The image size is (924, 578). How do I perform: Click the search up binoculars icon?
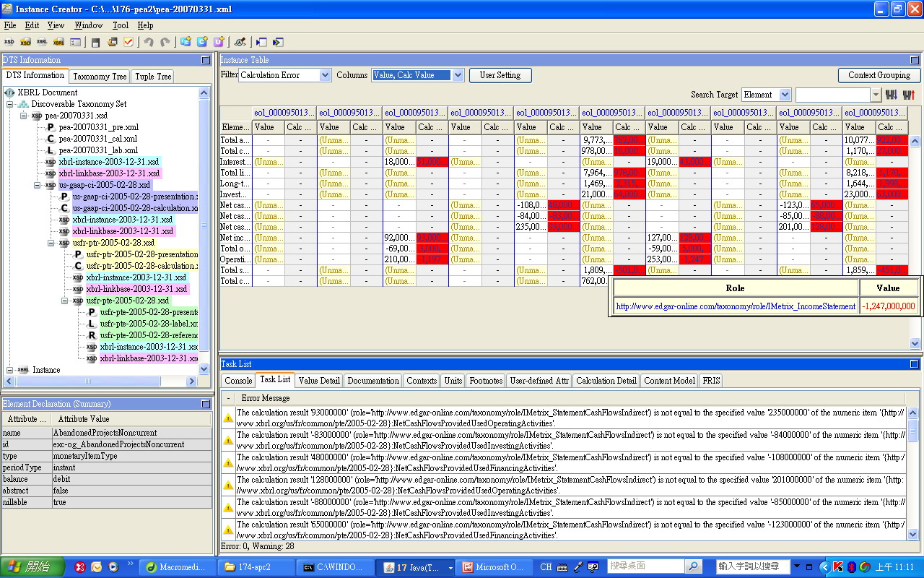[908, 95]
